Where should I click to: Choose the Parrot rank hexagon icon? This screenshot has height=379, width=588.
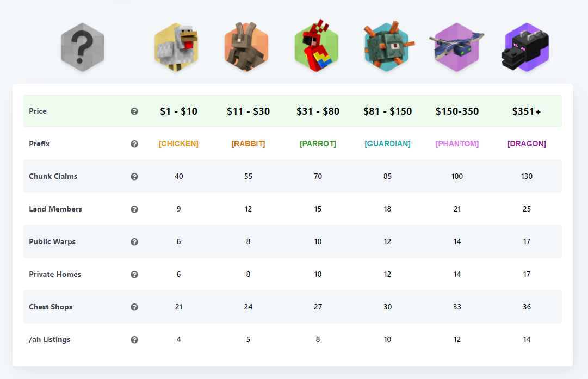[317, 46]
